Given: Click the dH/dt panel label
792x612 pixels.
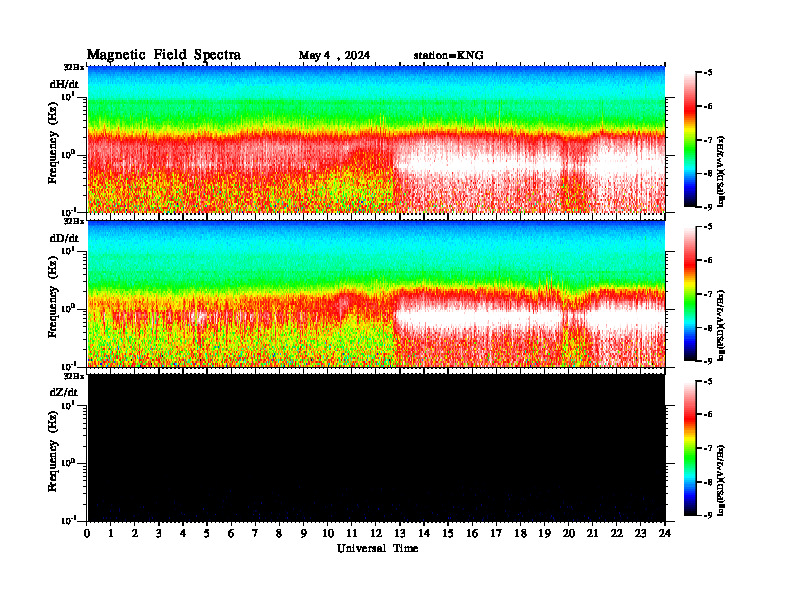Looking at the screenshot, I should pos(64,84).
